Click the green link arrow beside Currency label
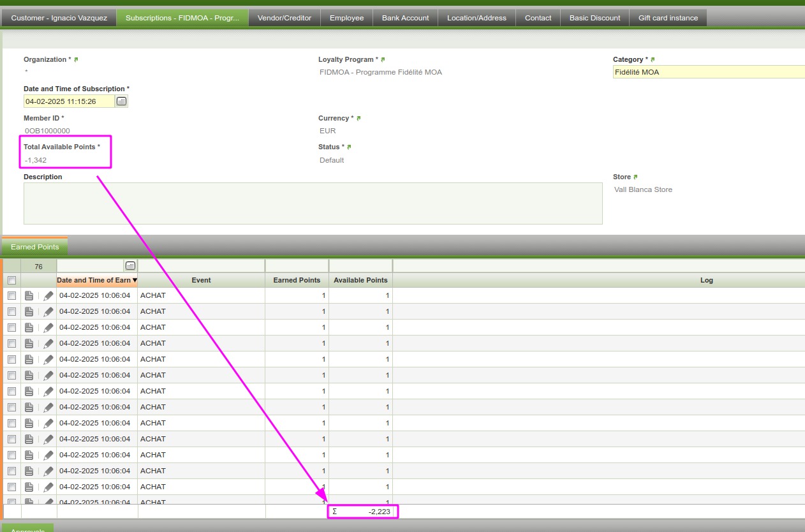 (358, 118)
